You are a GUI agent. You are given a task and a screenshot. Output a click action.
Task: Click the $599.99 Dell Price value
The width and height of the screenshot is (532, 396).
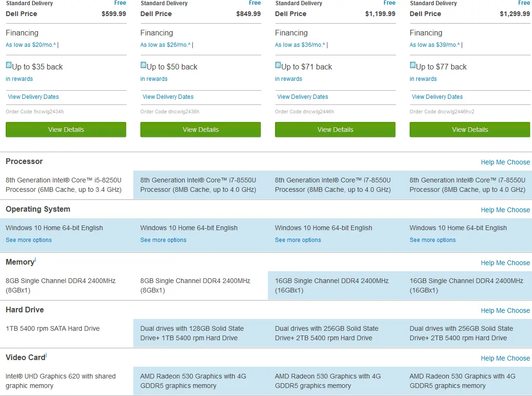114,14
